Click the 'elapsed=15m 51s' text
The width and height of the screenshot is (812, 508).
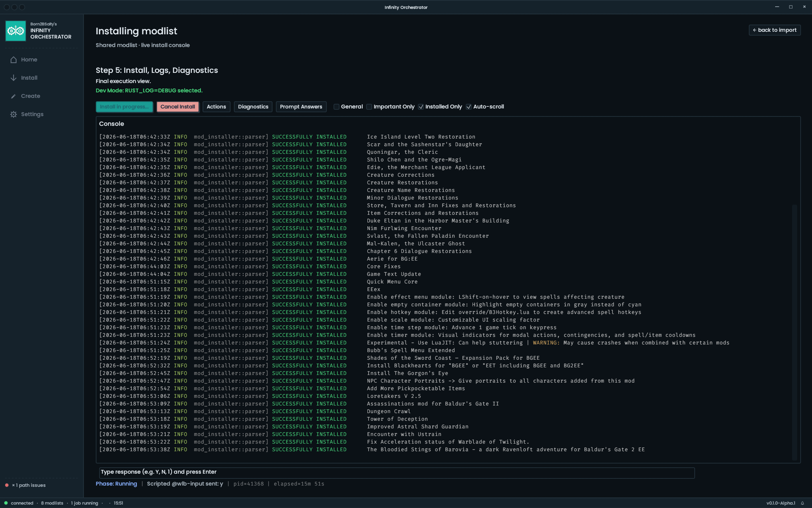click(299, 484)
